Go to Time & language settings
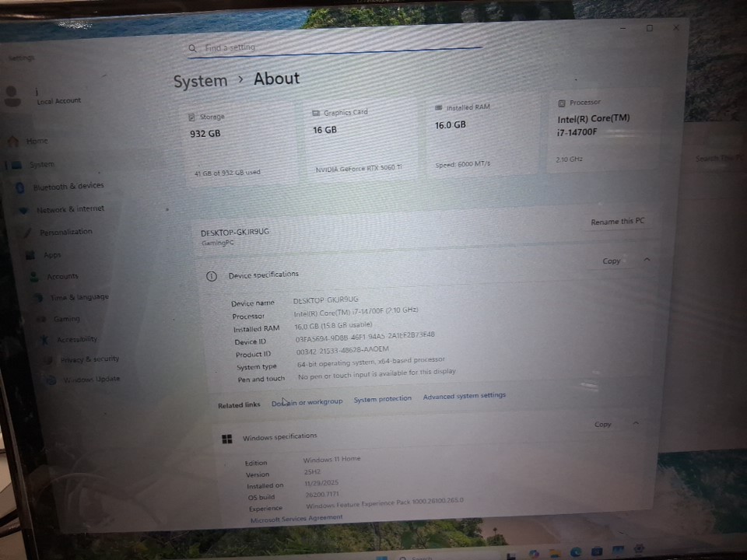 (x=79, y=297)
